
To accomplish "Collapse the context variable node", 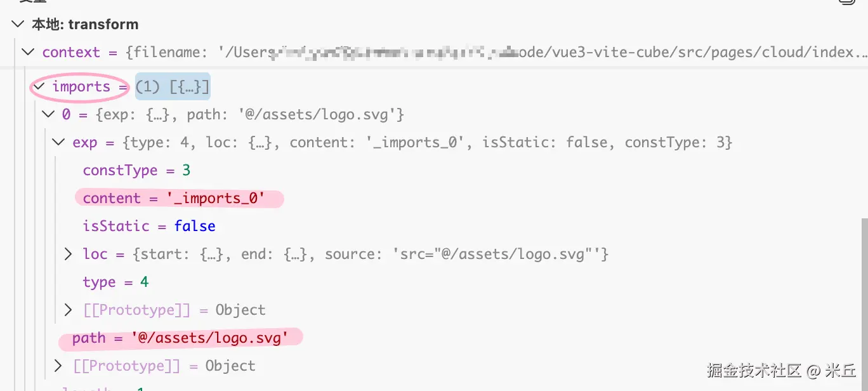I will point(28,52).
